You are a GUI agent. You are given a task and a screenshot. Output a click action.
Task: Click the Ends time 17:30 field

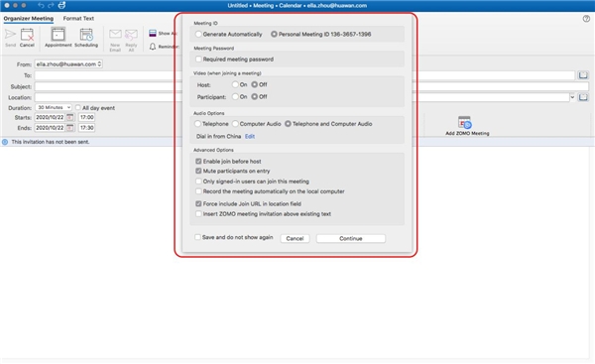click(87, 128)
